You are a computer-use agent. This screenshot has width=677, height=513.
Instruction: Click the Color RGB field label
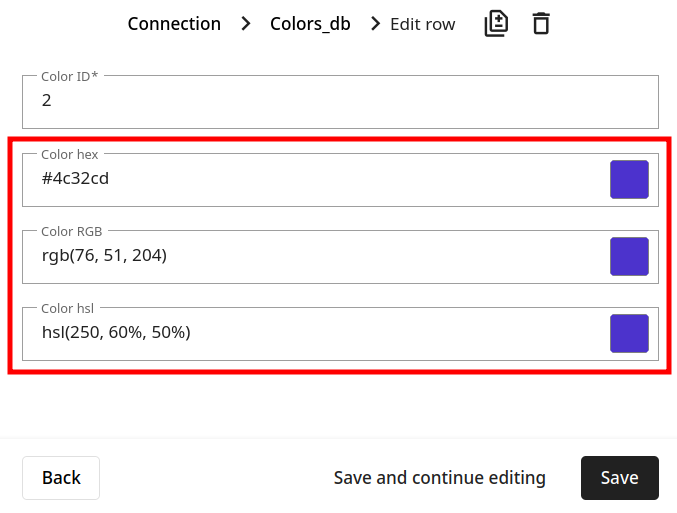click(72, 231)
